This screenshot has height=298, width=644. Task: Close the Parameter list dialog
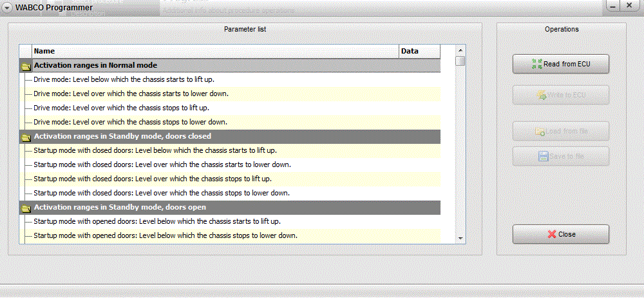561,234
